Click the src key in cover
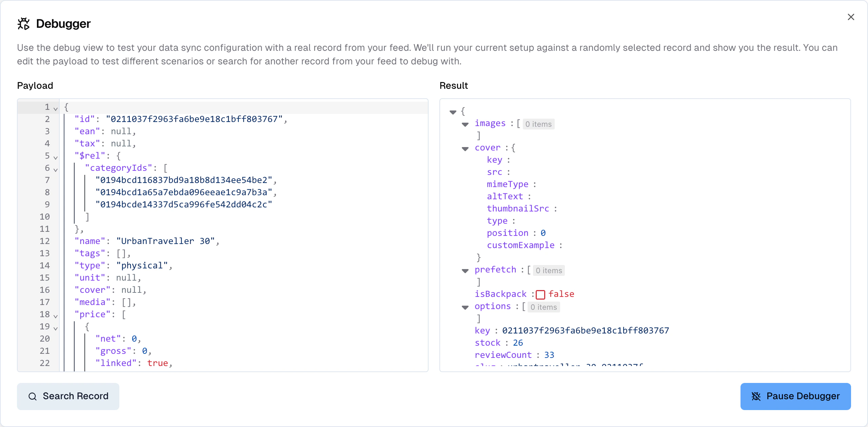 coord(494,172)
